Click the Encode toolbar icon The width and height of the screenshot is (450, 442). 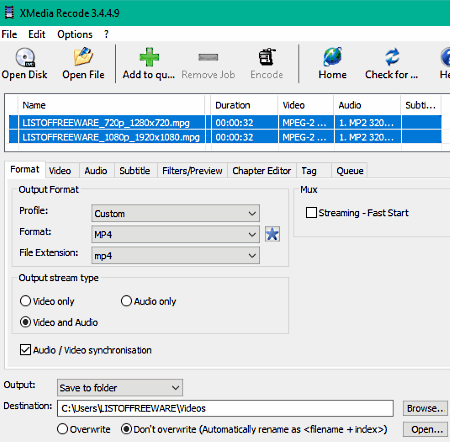click(x=267, y=57)
